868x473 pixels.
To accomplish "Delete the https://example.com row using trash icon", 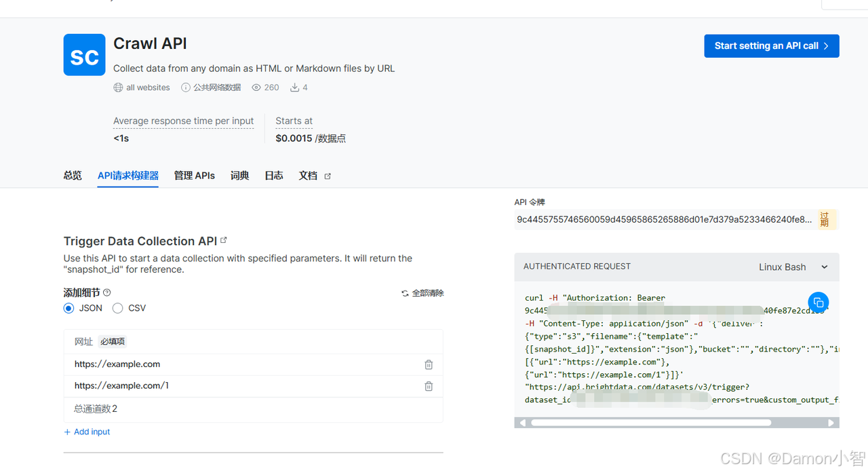I will (x=429, y=364).
